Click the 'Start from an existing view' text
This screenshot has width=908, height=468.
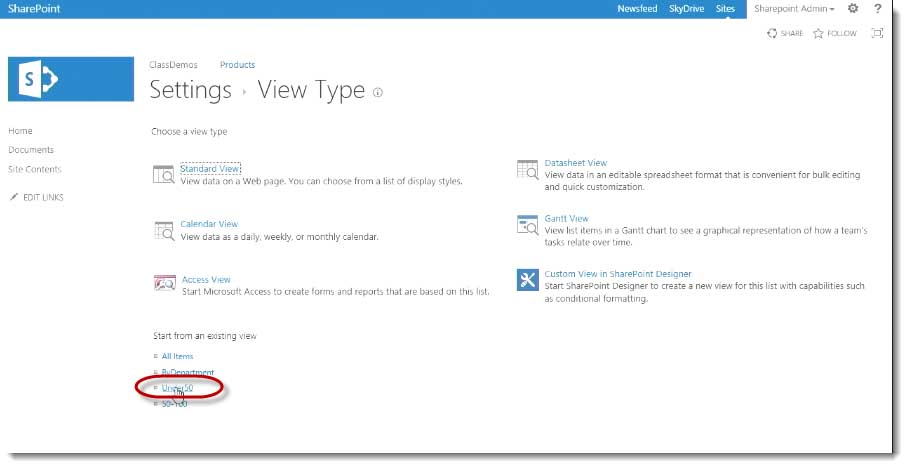tap(204, 336)
